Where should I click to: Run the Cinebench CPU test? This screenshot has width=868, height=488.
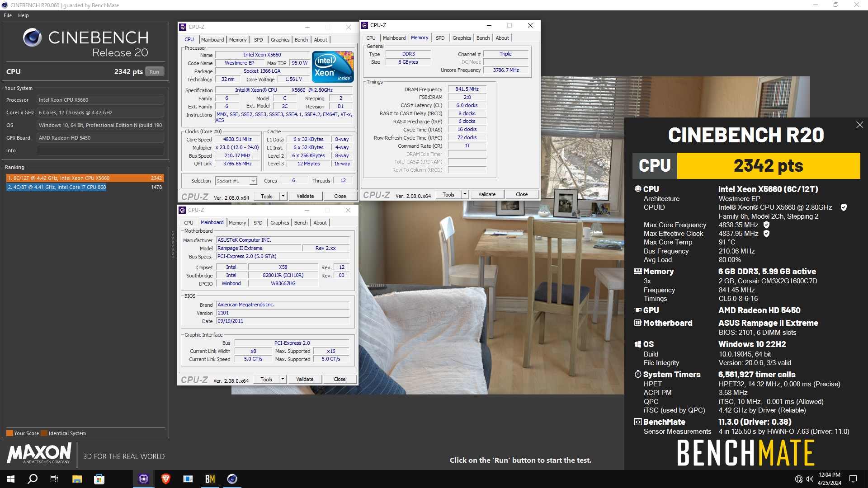click(155, 72)
